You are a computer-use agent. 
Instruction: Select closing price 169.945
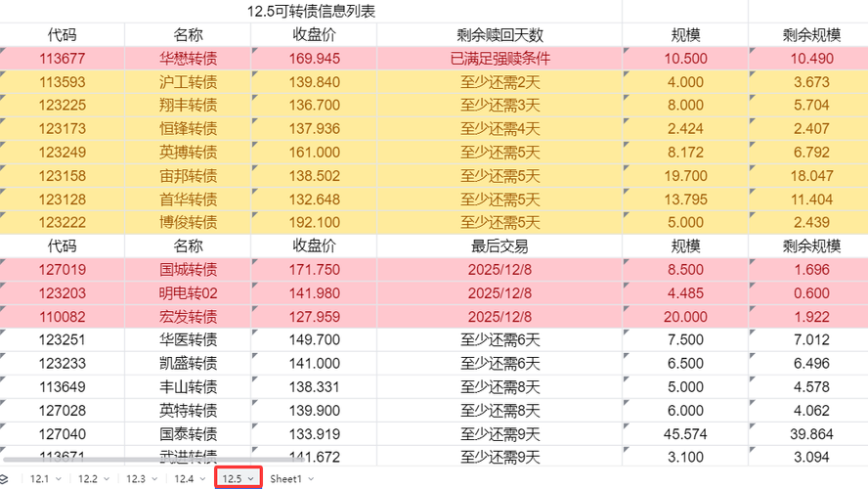[315, 58]
